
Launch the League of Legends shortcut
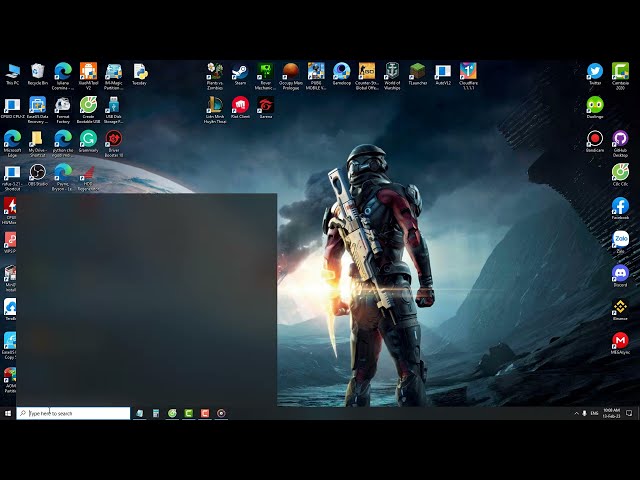coord(215,110)
